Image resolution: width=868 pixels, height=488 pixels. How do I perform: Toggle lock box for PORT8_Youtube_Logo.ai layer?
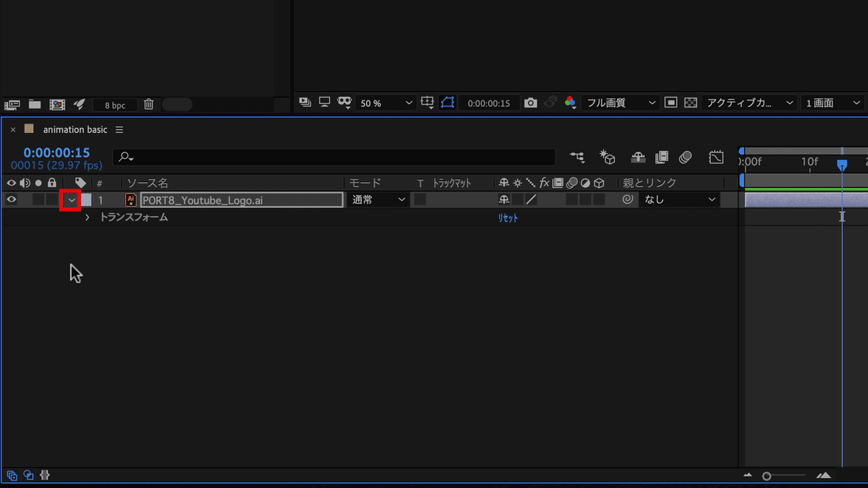click(x=51, y=200)
